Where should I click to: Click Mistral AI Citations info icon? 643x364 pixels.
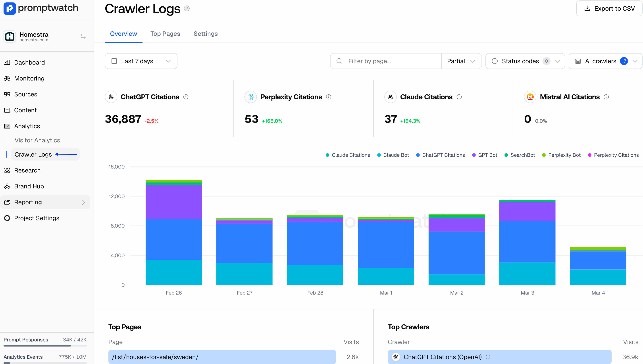[606, 97]
